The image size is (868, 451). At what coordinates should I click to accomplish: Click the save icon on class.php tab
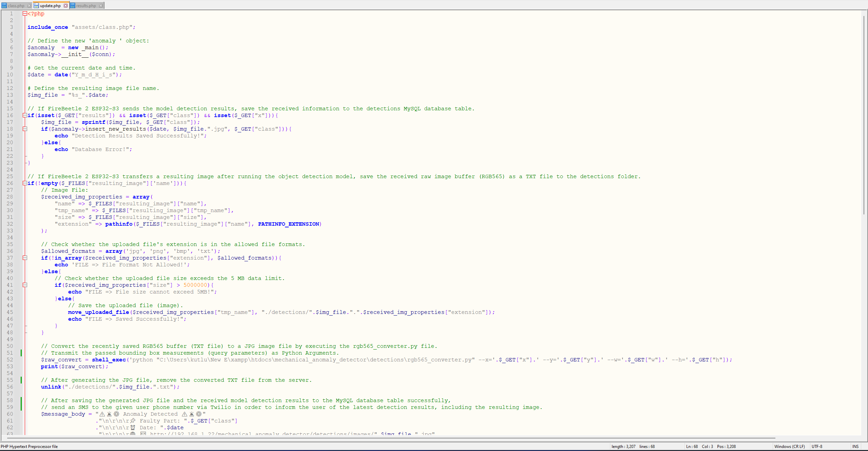click(x=4, y=5)
